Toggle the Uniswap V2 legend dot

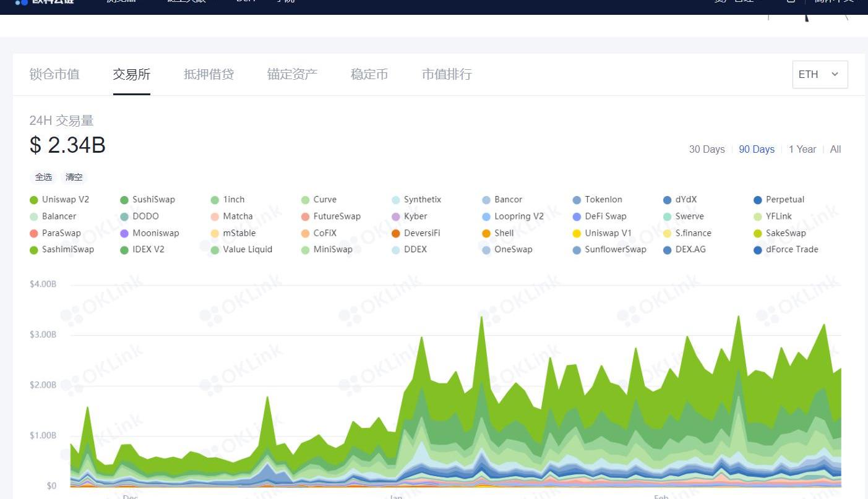(34, 200)
